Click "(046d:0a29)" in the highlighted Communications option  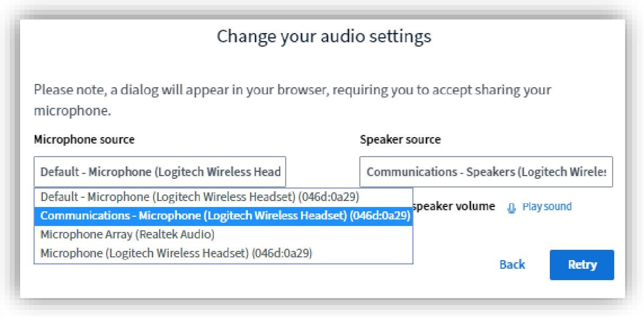380,215
